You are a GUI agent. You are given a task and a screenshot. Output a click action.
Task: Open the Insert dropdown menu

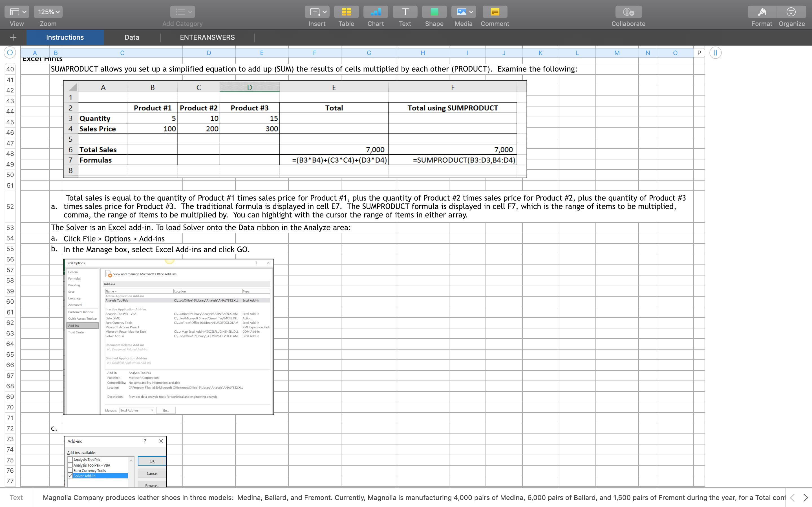pos(317,12)
